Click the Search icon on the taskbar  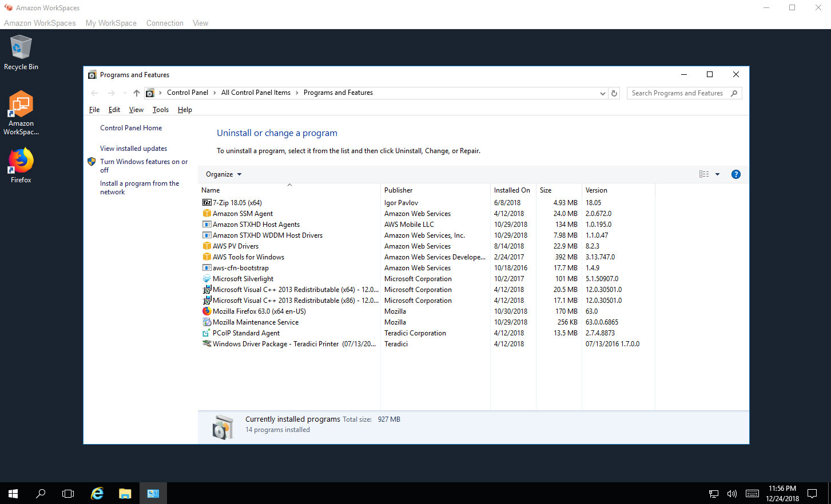point(40,493)
